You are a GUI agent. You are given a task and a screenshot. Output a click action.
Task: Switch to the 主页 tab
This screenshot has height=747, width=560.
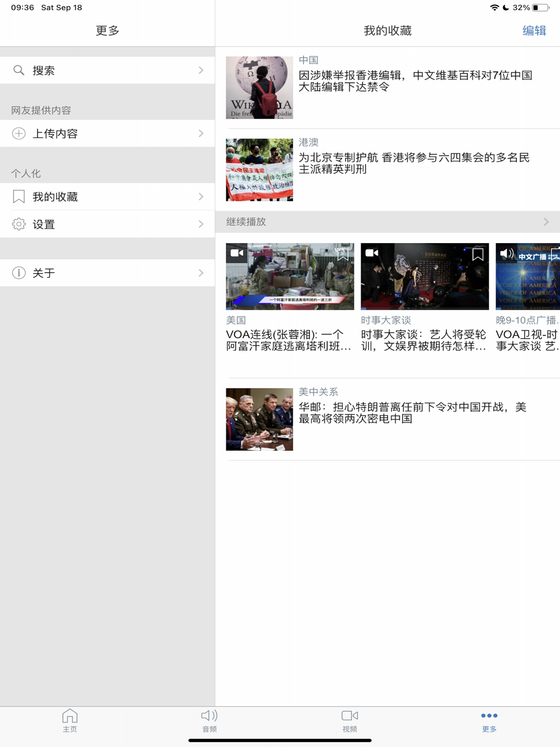click(x=70, y=721)
